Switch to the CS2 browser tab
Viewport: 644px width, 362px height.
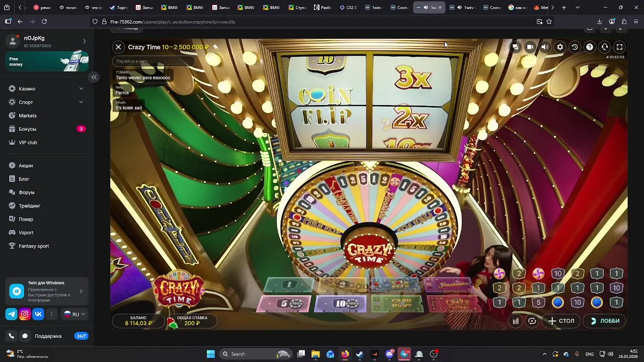coord(349,8)
